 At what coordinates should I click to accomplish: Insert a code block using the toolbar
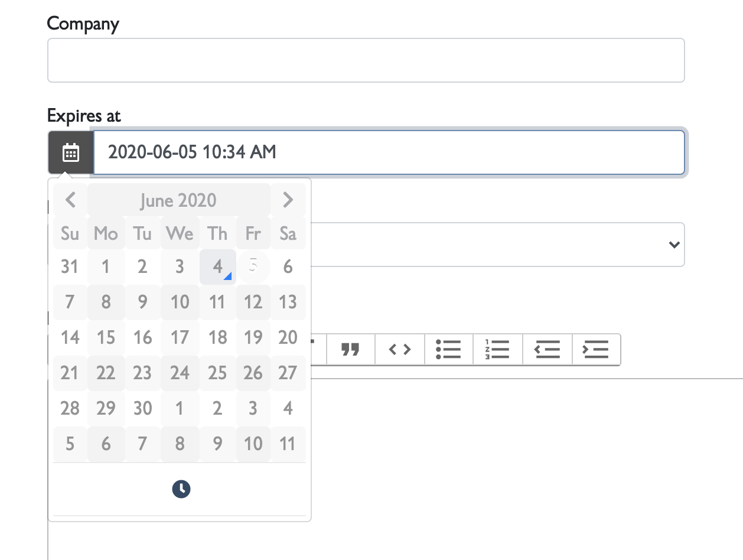tap(399, 349)
